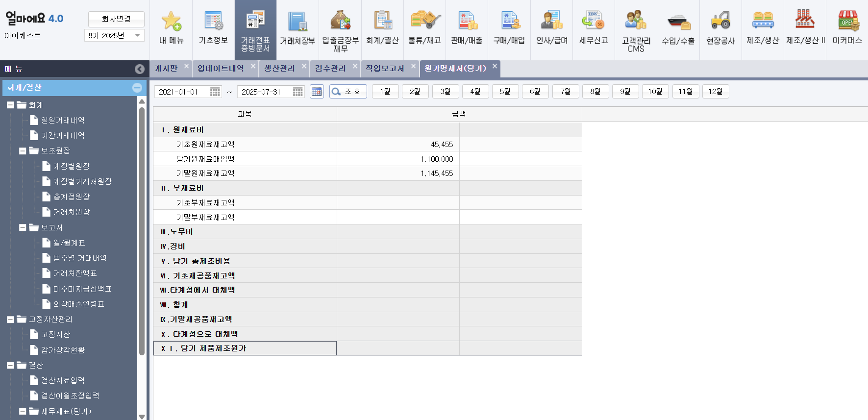Collapse the 보조원장 folder
868x420 pixels.
(x=23, y=151)
